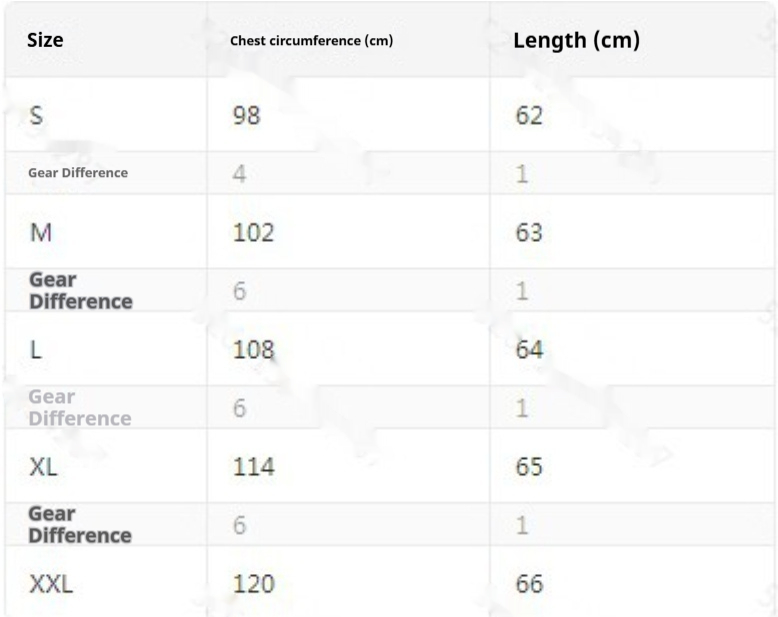The height and width of the screenshot is (617, 778).
Task: Click the length value 66
Action: (529, 584)
